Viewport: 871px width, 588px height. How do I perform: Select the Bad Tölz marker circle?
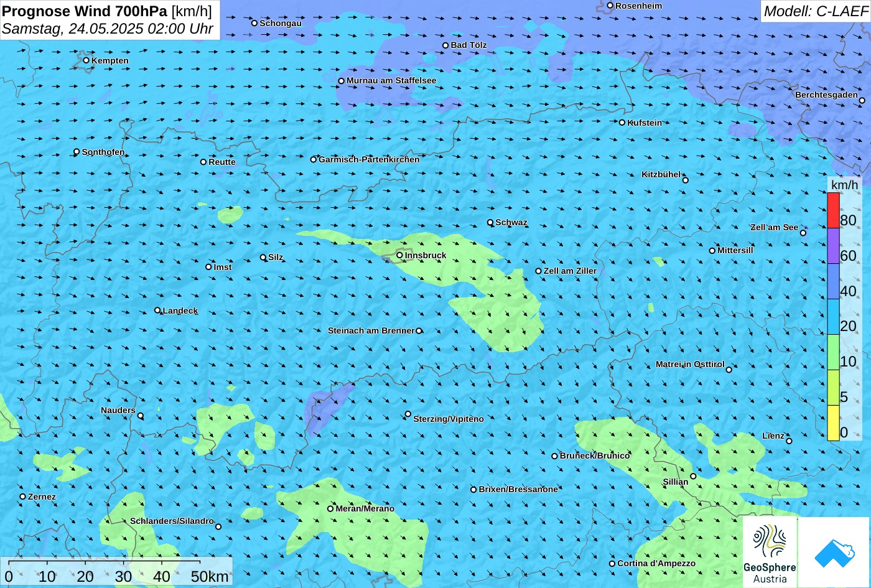[x=445, y=45]
